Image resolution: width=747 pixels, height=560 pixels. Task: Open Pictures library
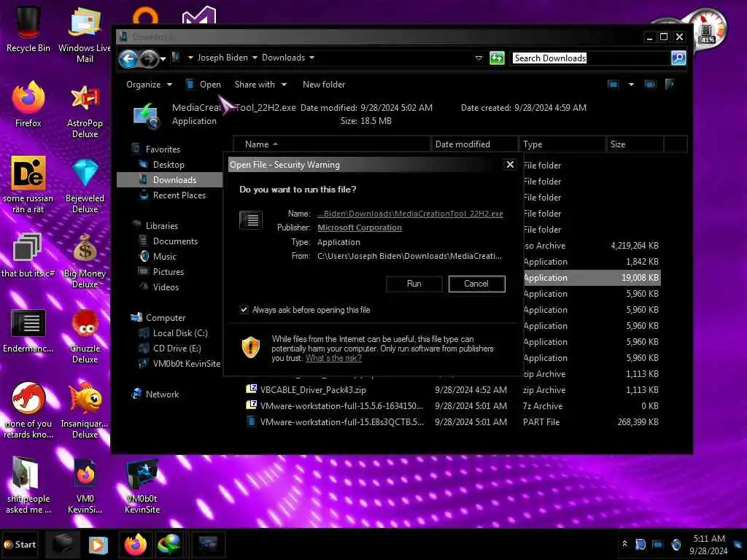click(x=169, y=272)
